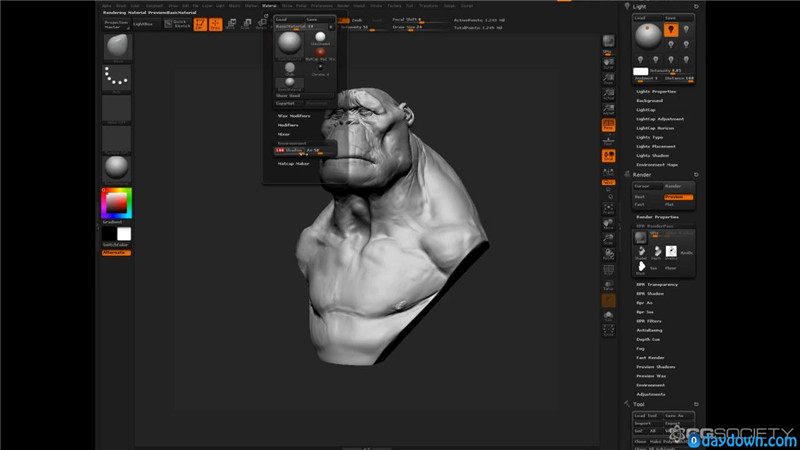Click Save in Material popup
The width and height of the screenshot is (800, 450).
[320, 19]
